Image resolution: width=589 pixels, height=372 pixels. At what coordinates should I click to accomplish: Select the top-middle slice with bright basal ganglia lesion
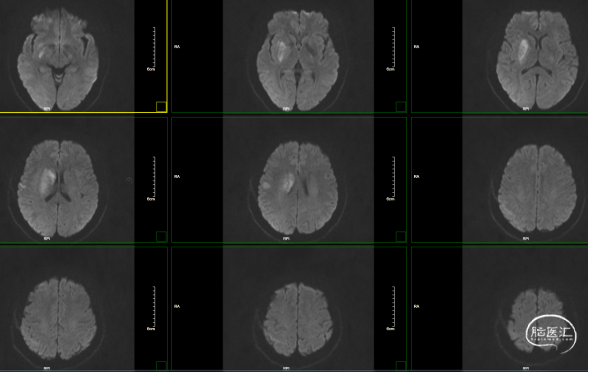298,60
